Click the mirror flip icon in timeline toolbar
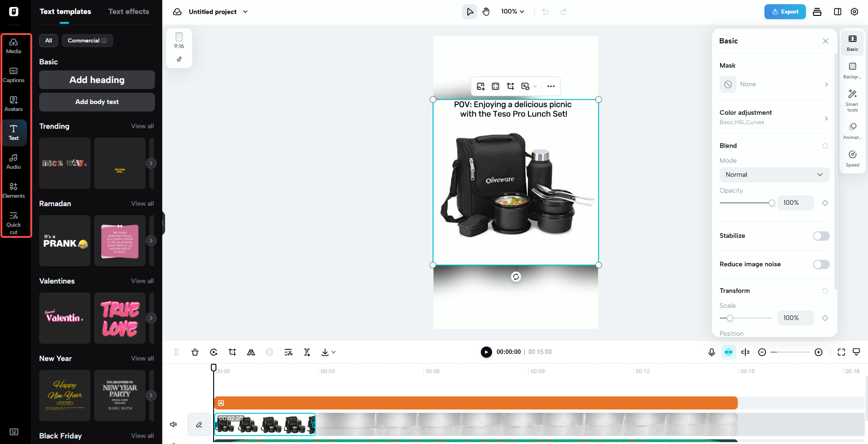Image resolution: width=868 pixels, height=444 pixels. (x=251, y=352)
